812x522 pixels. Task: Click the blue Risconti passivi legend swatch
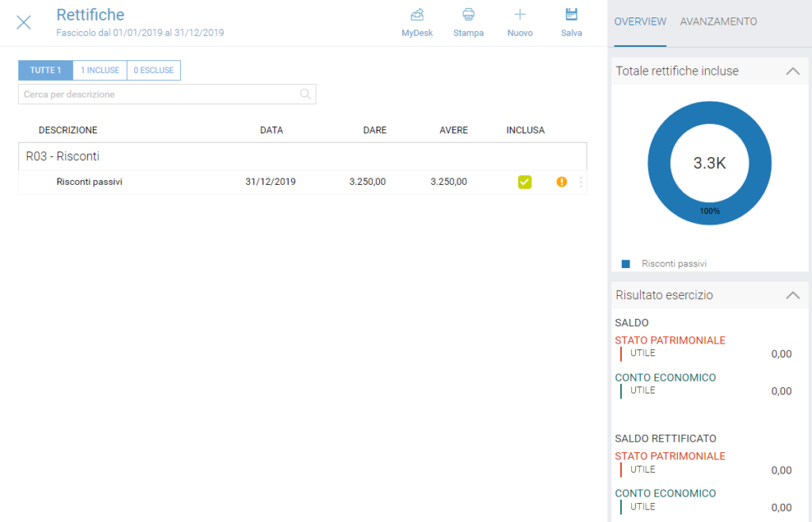point(626,264)
